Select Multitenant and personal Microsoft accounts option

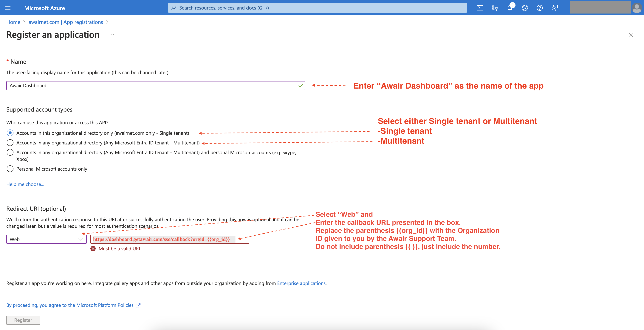[x=10, y=152]
